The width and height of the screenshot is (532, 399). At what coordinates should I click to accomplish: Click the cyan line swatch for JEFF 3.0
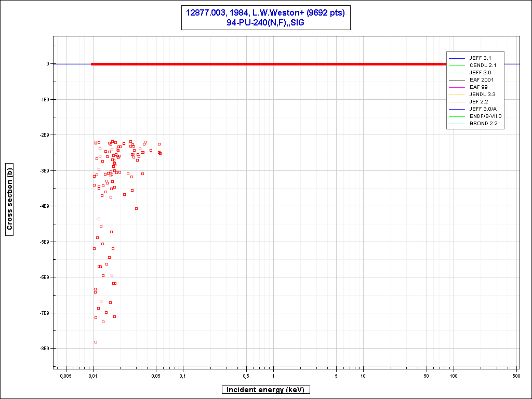click(457, 72)
